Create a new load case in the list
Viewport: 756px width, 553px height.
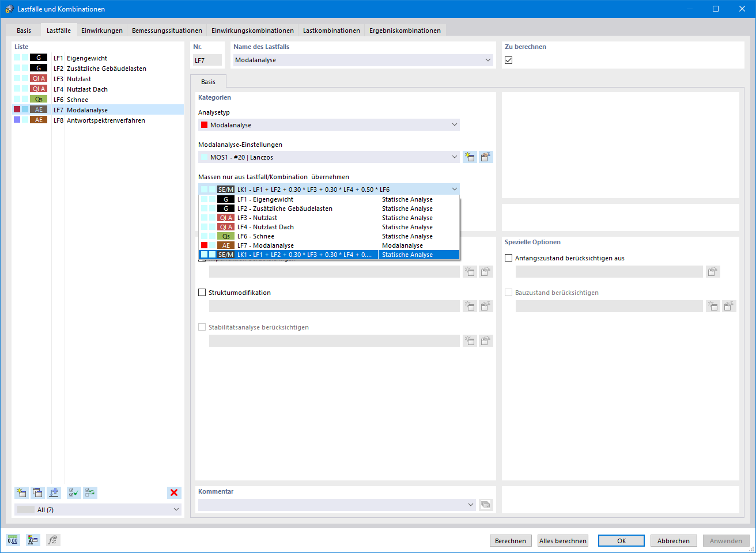(x=21, y=493)
